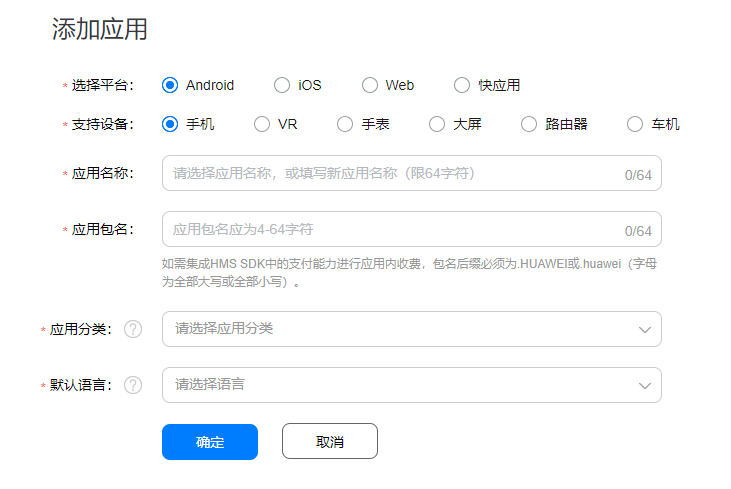Choose iOS as the platform
This screenshot has height=489, width=731.
pos(282,85)
